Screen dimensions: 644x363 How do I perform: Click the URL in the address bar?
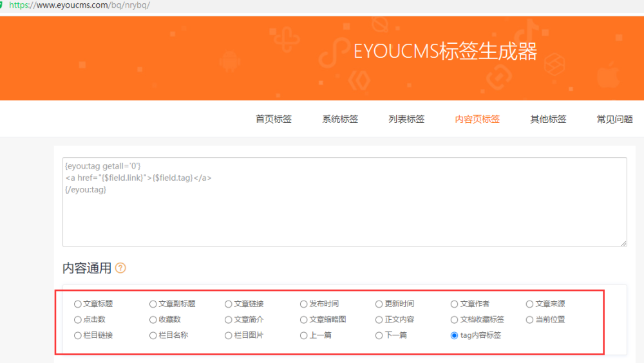tap(79, 5)
